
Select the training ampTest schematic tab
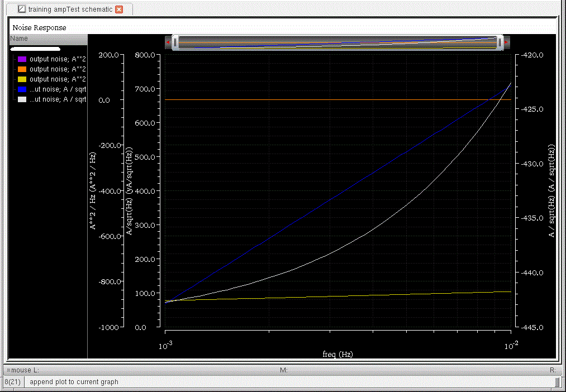[69, 9]
